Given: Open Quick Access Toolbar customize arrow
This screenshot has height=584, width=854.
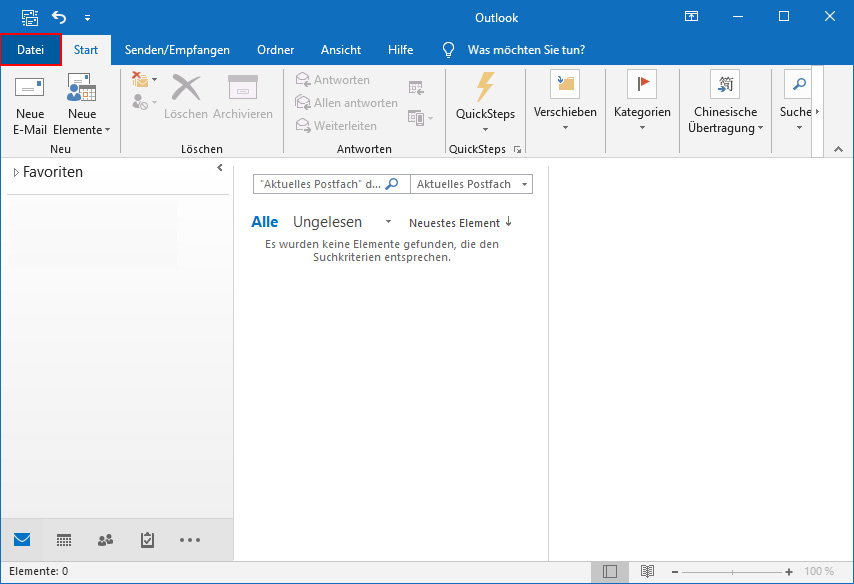Looking at the screenshot, I should (87, 18).
